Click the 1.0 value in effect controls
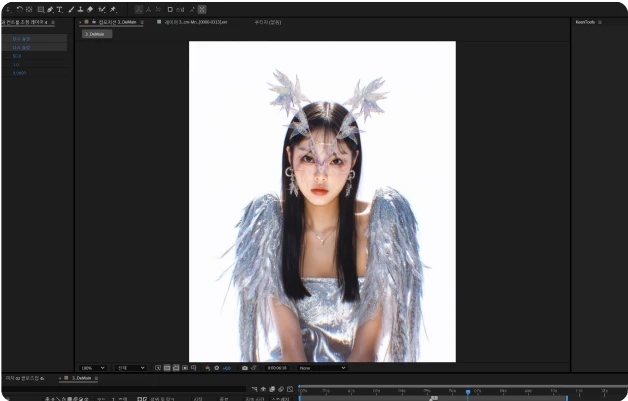This screenshot has width=628, height=401. click(x=16, y=64)
